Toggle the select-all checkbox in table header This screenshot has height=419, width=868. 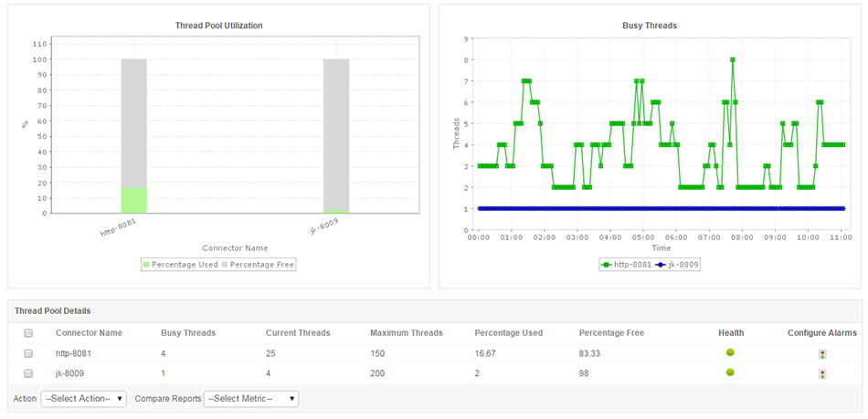tap(28, 333)
